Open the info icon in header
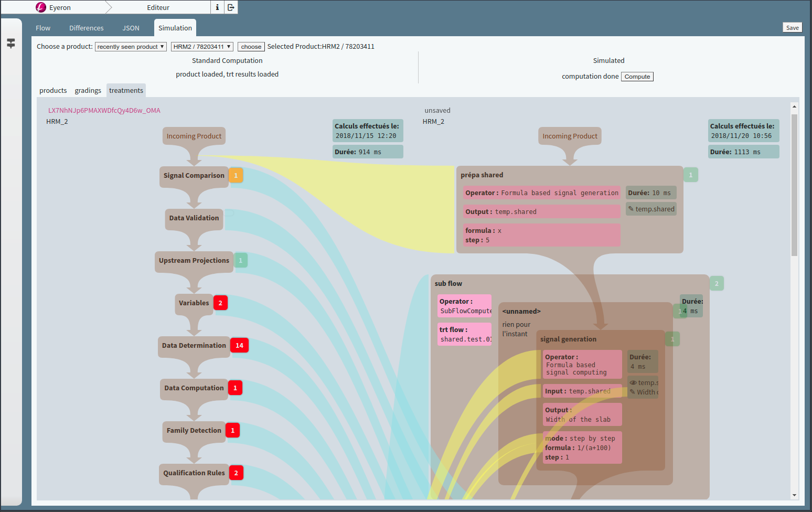Viewport: 812px width, 512px height. click(217, 7)
